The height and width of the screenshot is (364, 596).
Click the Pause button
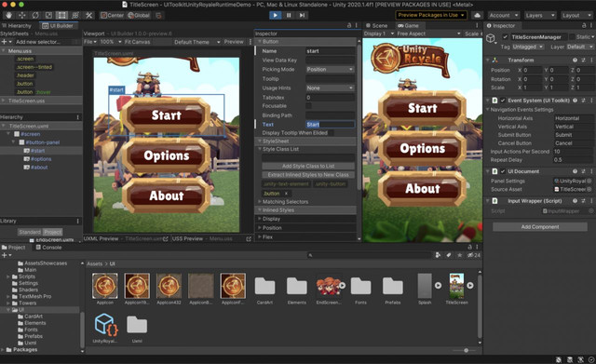tap(289, 15)
